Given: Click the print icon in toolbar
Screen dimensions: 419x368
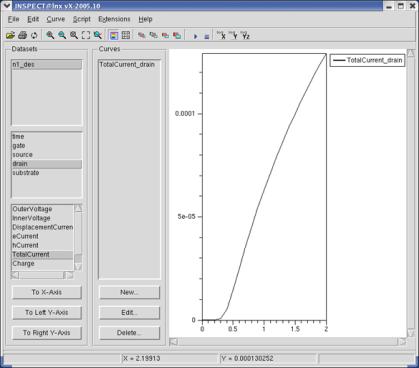Looking at the screenshot, I should pos(22,35).
